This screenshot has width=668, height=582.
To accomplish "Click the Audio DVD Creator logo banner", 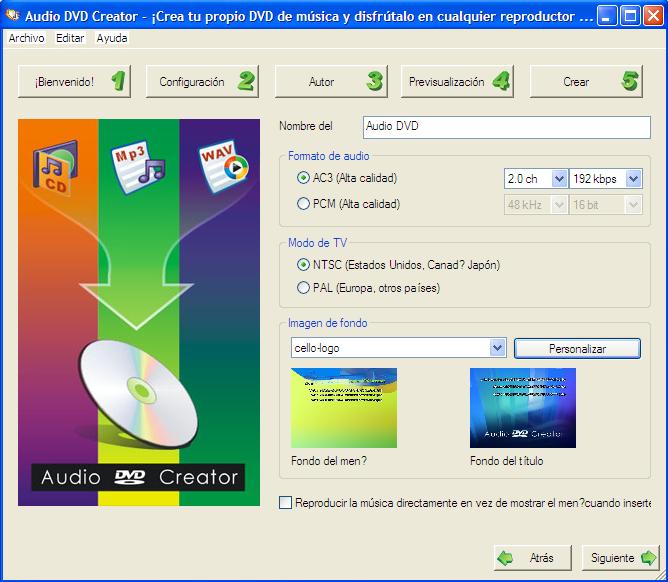I will click(138, 477).
